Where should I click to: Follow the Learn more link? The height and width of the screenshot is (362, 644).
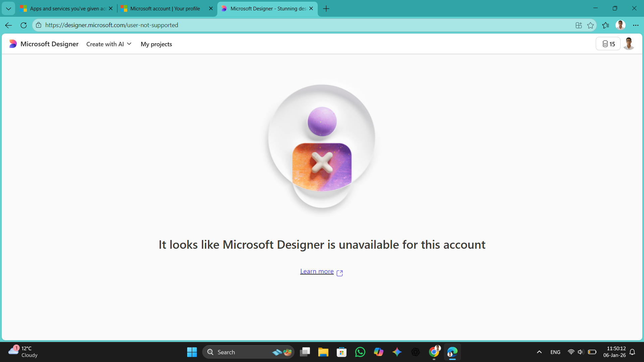coord(317,271)
